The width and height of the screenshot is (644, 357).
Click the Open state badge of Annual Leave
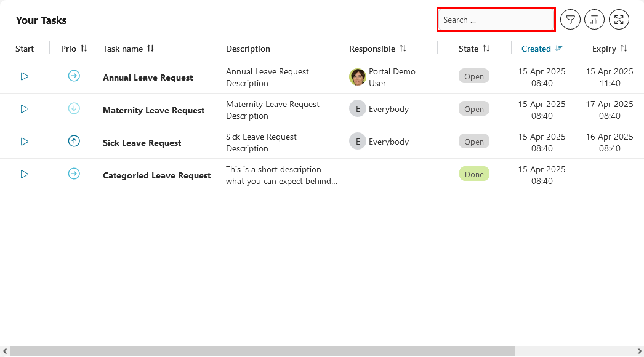click(x=474, y=76)
